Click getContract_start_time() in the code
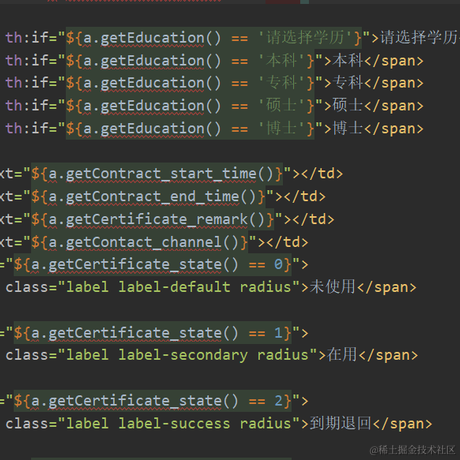The image size is (460, 460). (x=169, y=174)
